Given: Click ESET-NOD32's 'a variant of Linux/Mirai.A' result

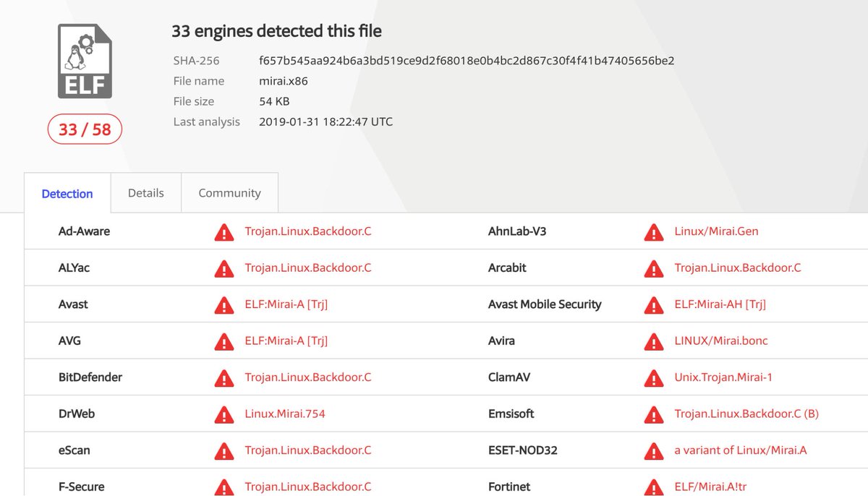Looking at the screenshot, I should click(x=741, y=450).
